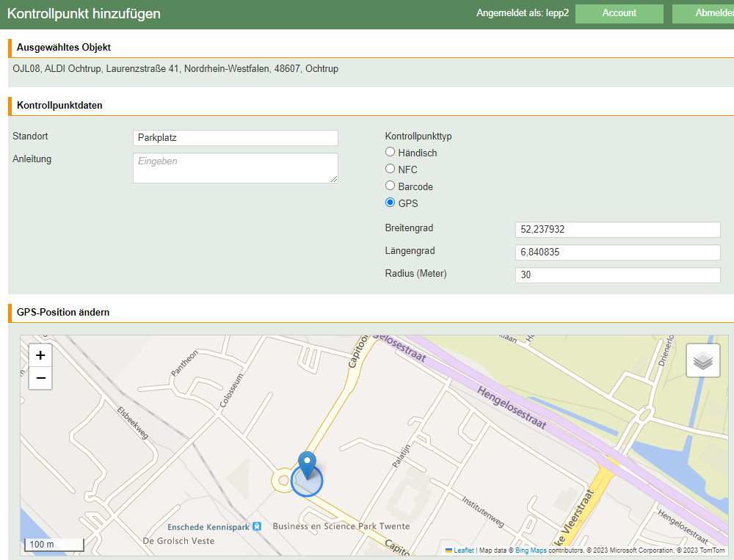This screenshot has height=560, width=734.
Task: Open the Account page
Action: point(619,13)
